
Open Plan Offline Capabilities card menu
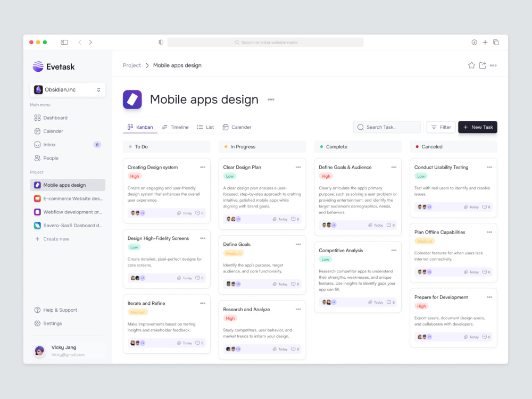click(x=489, y=232)
